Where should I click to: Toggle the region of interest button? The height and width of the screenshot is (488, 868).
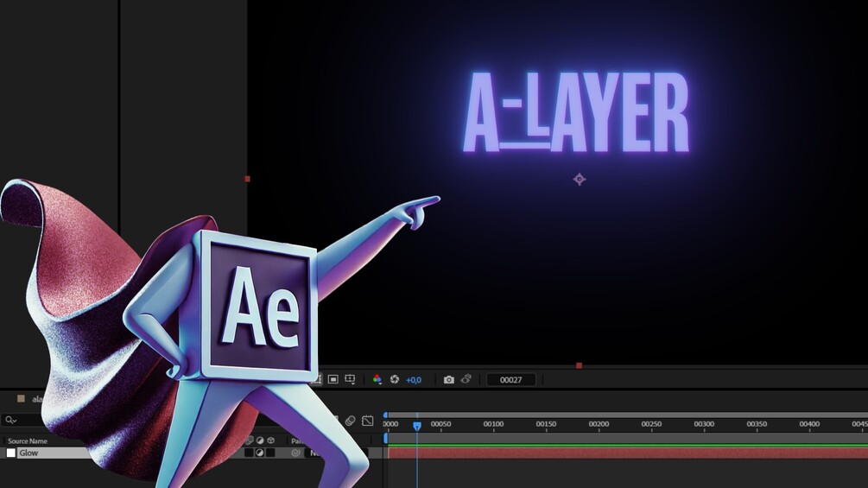[x=333, y=379]
